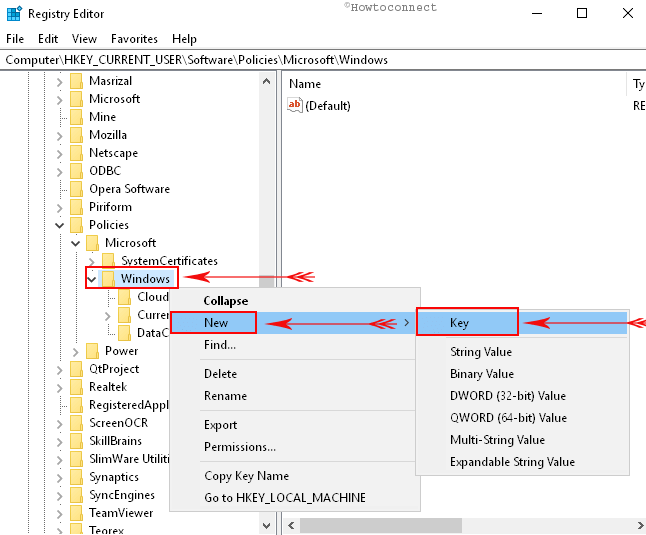Viewport: 646px width, 535px height.
Task: Select the Mine folder icon
Action: pos(77,117)
